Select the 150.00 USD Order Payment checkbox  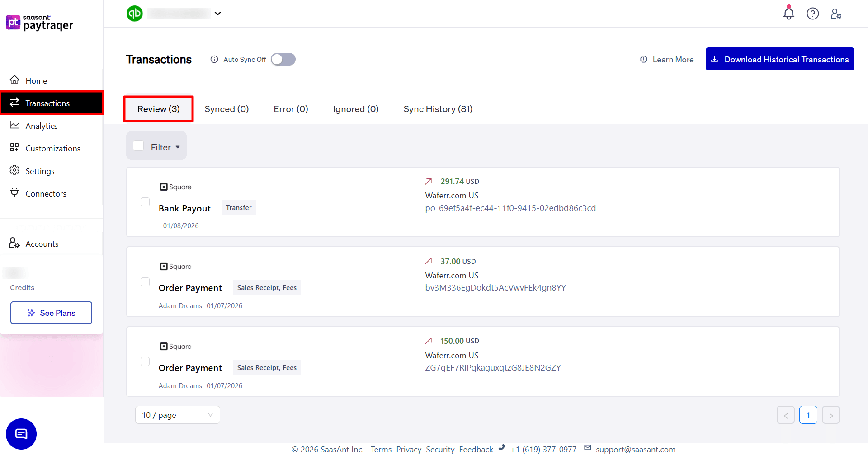click(x=145, y=361)
